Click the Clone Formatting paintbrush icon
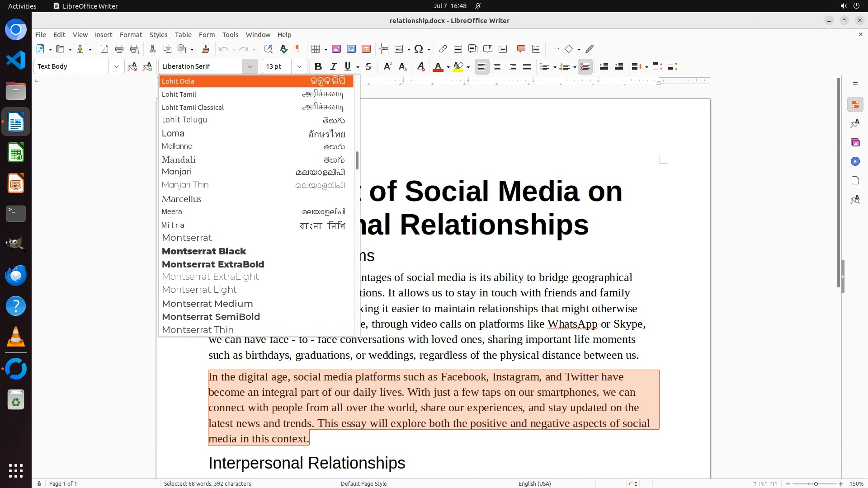 pyautogui.click(x=205, y=49)
